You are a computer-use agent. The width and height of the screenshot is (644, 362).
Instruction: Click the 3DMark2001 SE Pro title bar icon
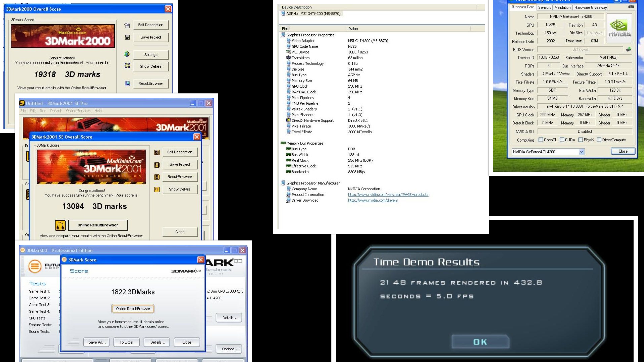[x=22, y=103]
